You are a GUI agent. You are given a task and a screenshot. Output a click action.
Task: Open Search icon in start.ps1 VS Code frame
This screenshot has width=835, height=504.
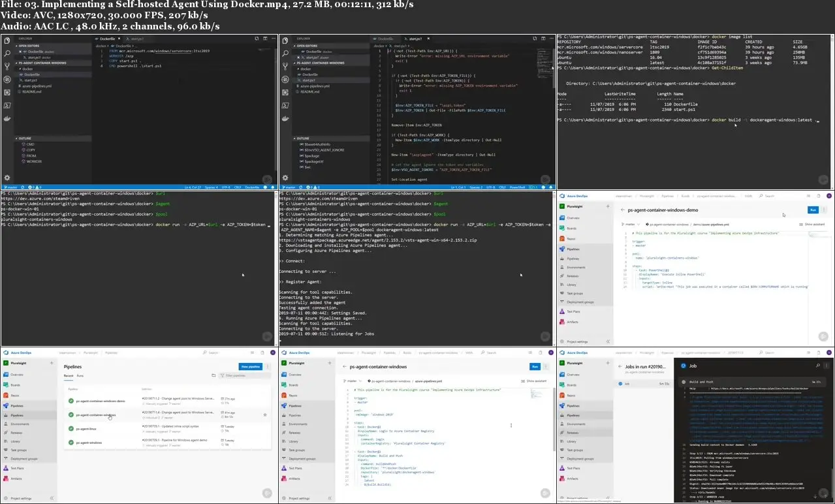[285, 54]
